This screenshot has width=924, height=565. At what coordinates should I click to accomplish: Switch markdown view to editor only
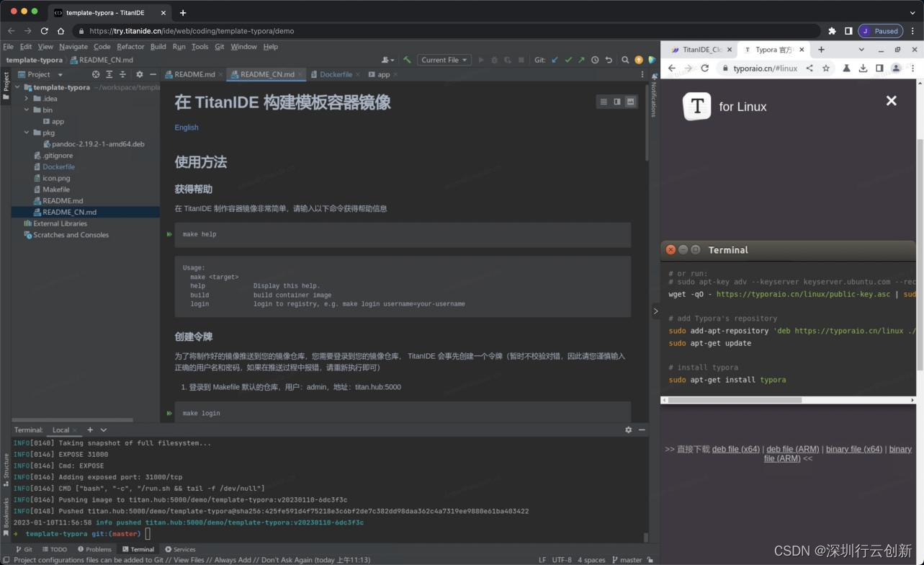pos(604,102)
